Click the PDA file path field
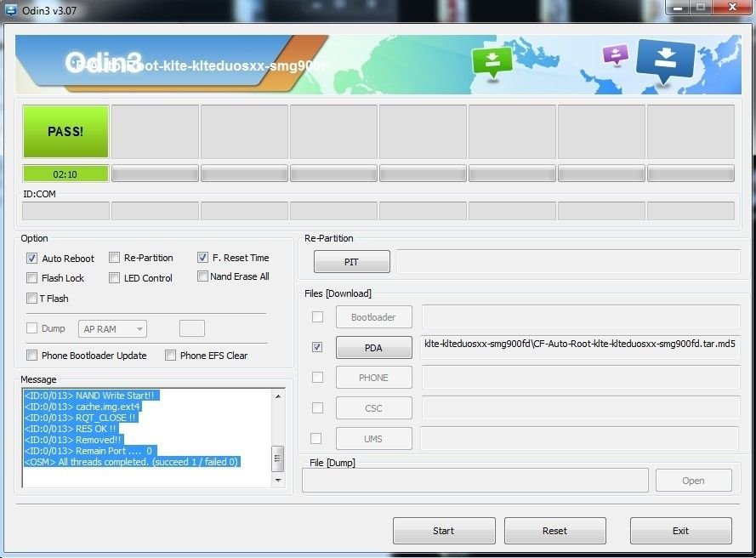Screen dimensions: 756x558 coord(580,347)
